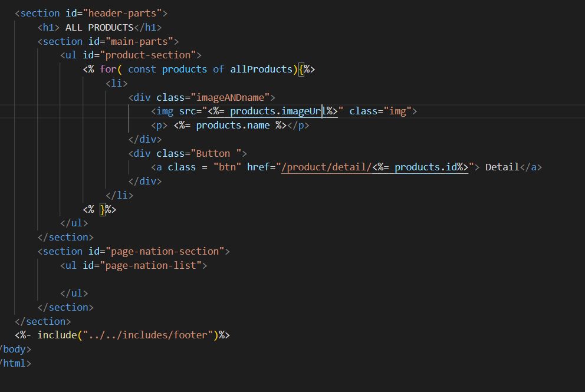Click products.imageUrl in img src
585x392 pixels.
pos(278,111)
